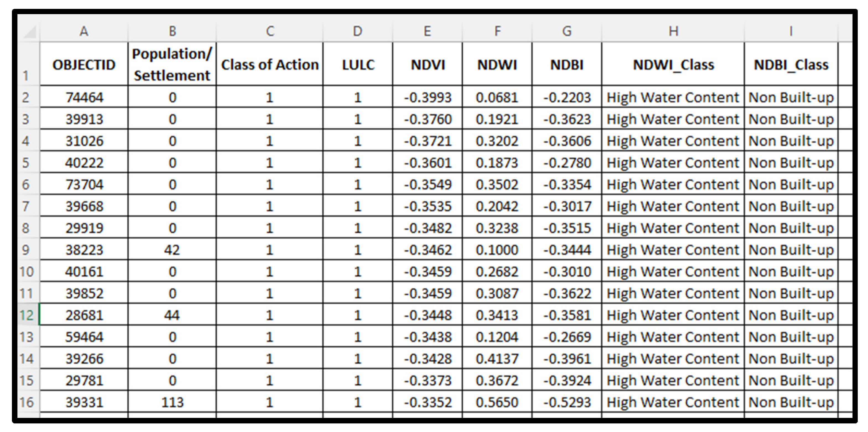Select the Population/Settlement header cell
Viewport: 868px width, 432px height.
click(x=172, y=64)
